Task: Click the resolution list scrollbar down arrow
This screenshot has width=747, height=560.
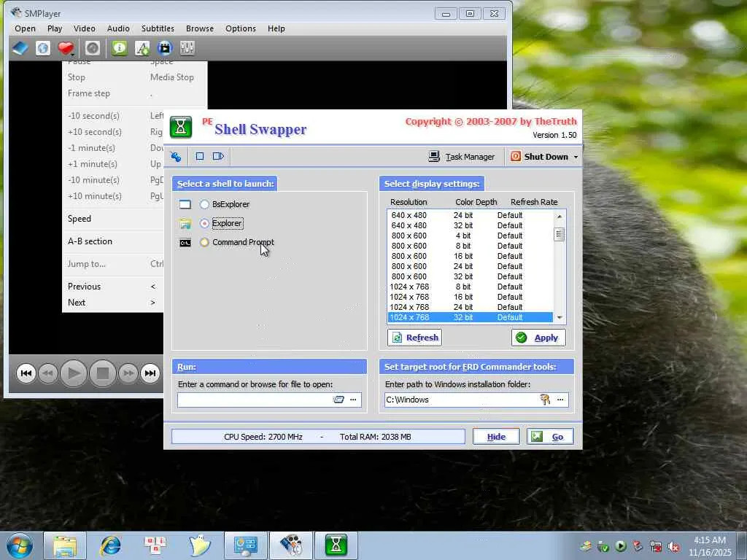Action: [560, 318]
